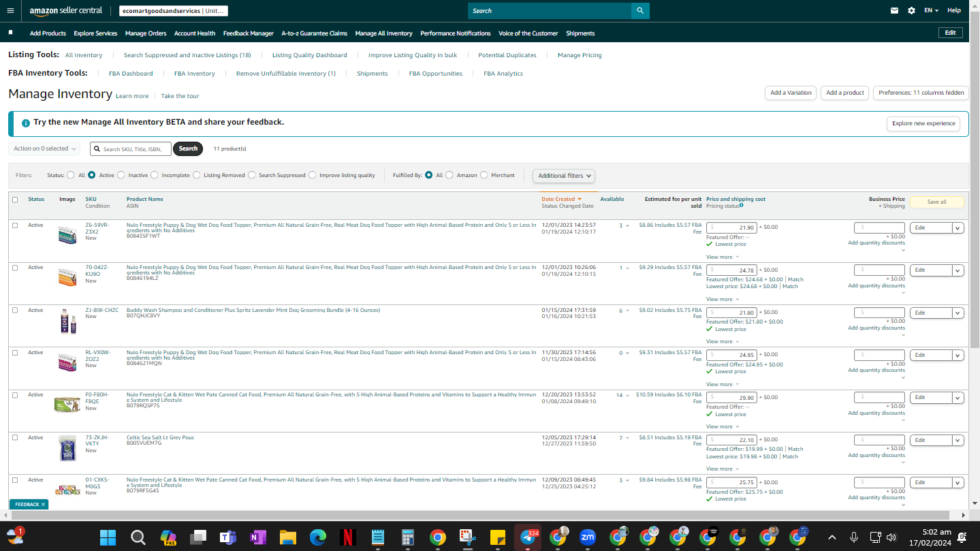Click the info icon in the BETA banner
The width and height of the screenshot is (980, 551).
coord(25,123)
